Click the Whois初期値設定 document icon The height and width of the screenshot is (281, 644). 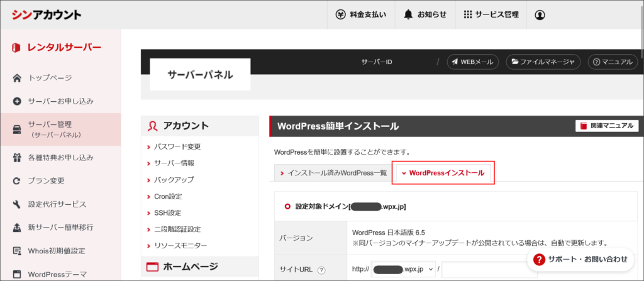17,251
